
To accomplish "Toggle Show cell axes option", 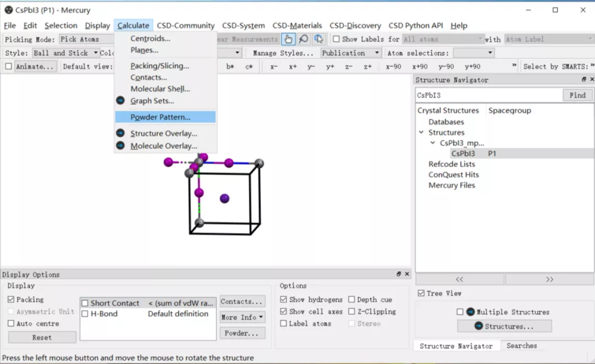I will 283,311.
